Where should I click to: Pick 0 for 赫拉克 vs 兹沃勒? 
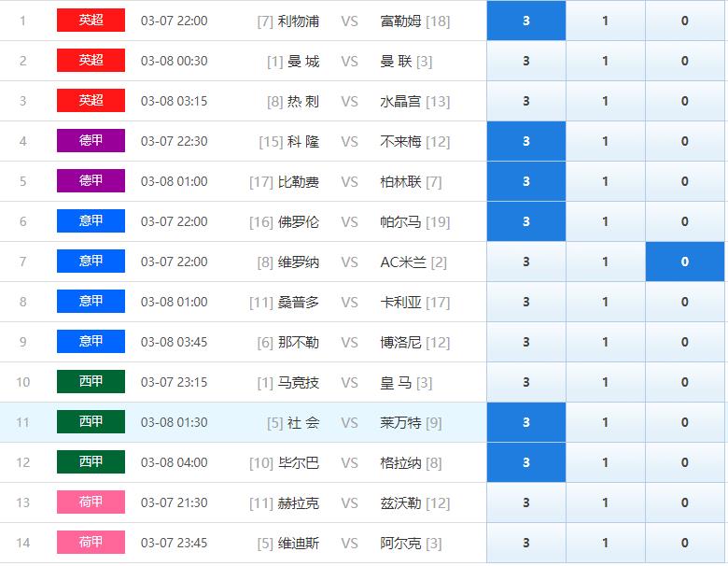coord(685,502)
